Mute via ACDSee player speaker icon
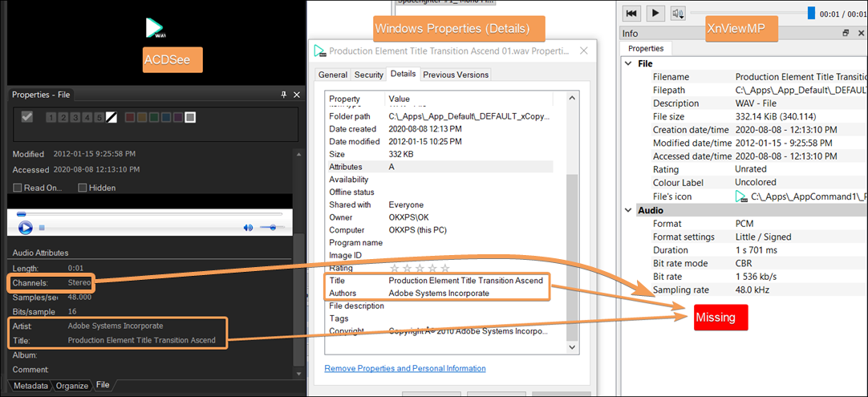The width and height of the screenshot is (868, 397). click(248, 228)
